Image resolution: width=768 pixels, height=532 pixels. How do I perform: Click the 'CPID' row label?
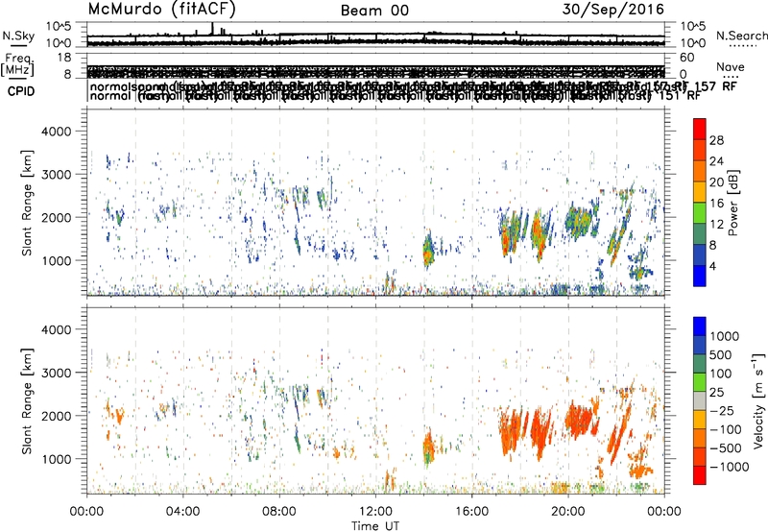click(21, 91)
